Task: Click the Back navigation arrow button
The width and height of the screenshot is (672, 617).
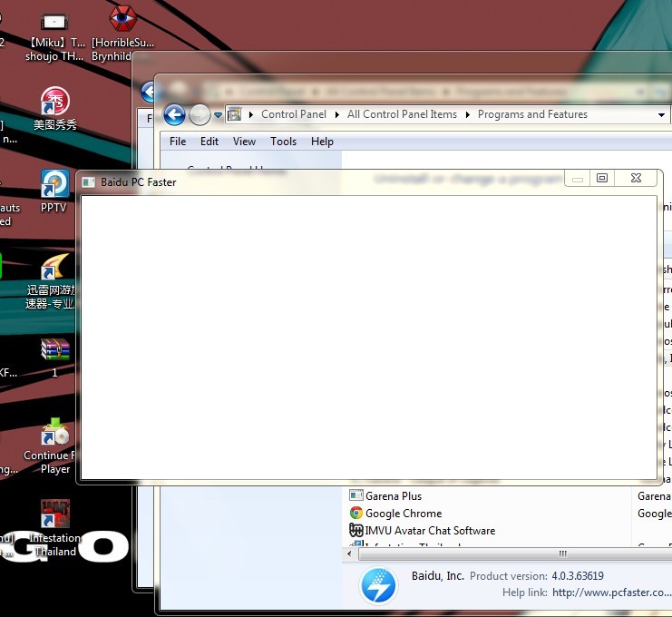Action: coord(174,114)
